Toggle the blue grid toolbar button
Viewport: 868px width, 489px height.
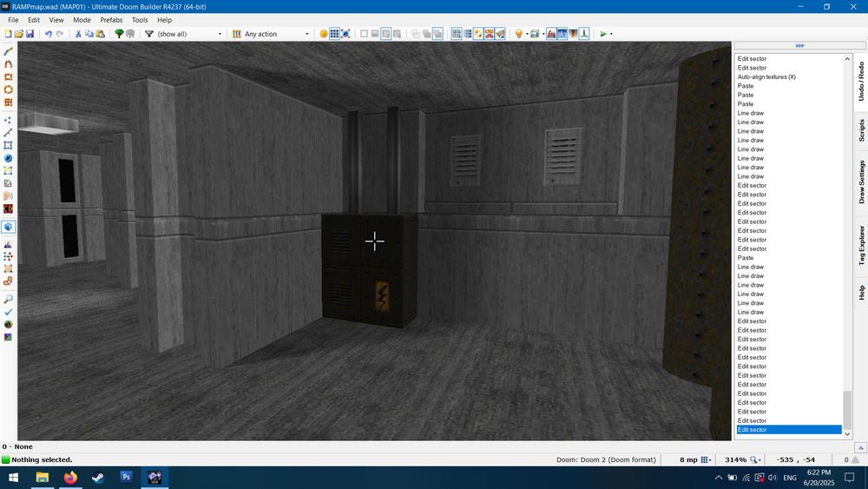pyautogui.click(x=334, y=34)
